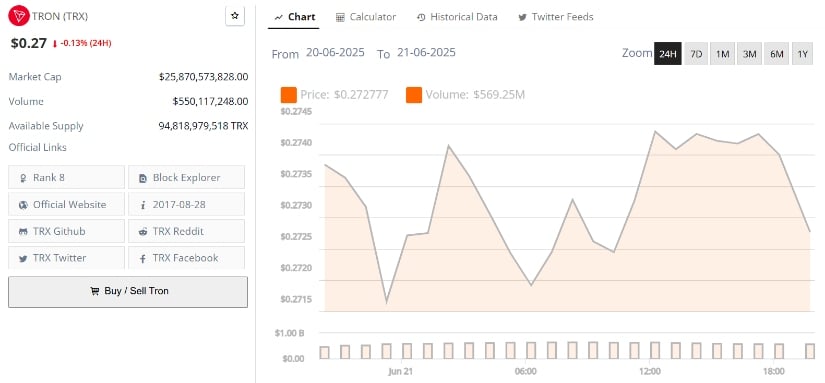The width and height of the screenshot is (825, 383).
Task: Click the 12:00 time axis label
Action: (x=650, y=371)
